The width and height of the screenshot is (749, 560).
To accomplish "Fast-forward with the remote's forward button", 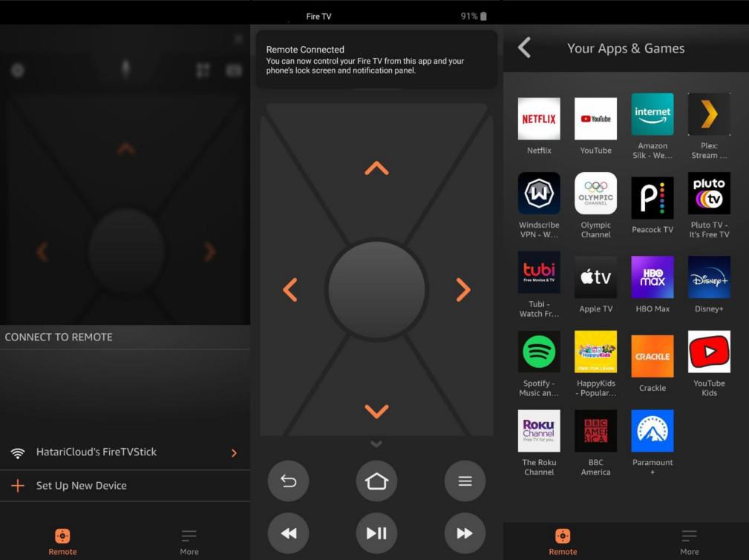I will tap(465, 533).
